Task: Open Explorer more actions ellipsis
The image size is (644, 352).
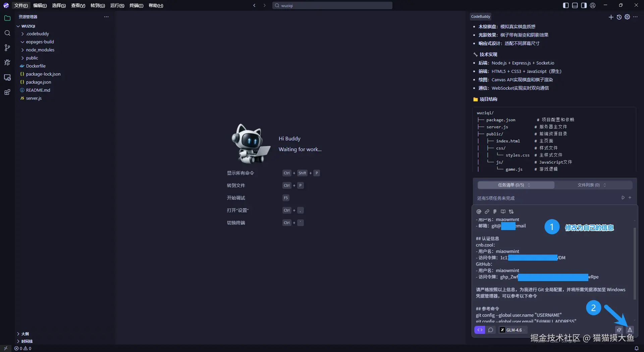Action: coord(106,17)
